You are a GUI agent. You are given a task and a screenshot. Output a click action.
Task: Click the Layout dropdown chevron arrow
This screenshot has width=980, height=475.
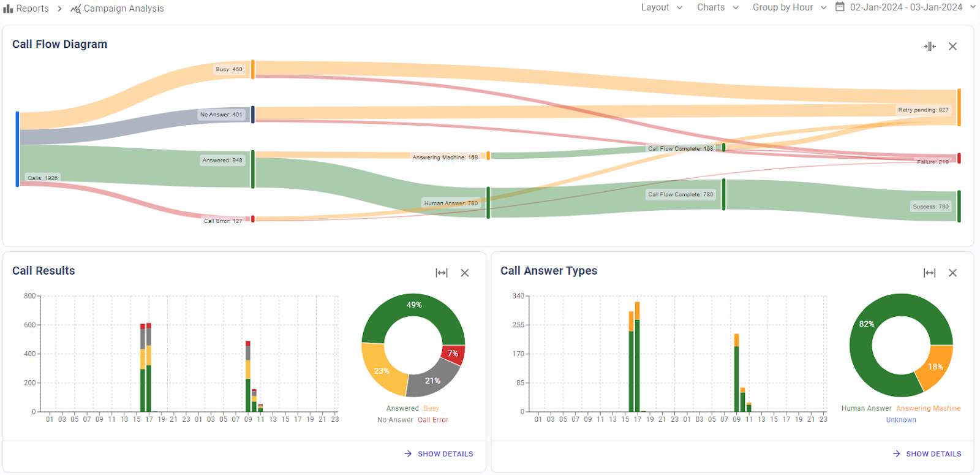click(x=679, y=8)
